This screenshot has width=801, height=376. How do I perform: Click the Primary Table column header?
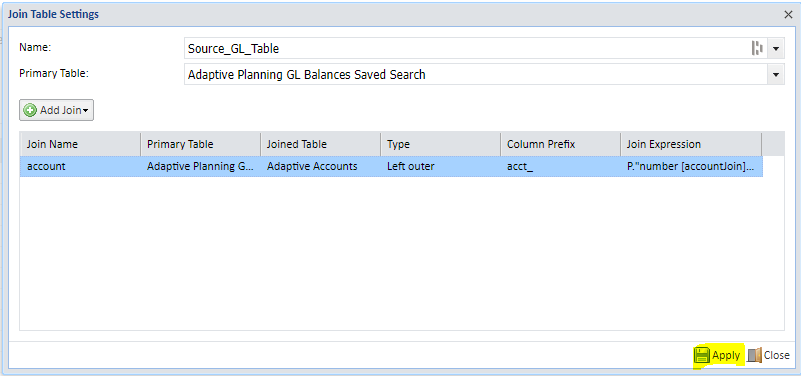coord(200,144)
